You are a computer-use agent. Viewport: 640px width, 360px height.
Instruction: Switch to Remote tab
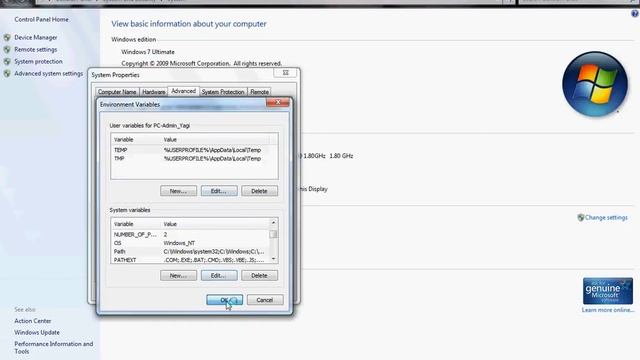click(259, 92)
